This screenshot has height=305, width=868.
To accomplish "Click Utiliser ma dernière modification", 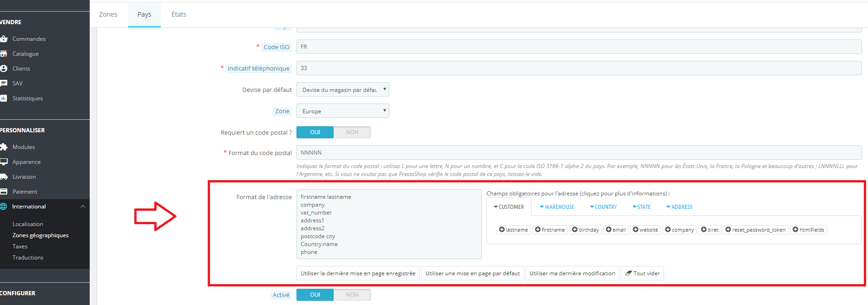I will point(572,273).
